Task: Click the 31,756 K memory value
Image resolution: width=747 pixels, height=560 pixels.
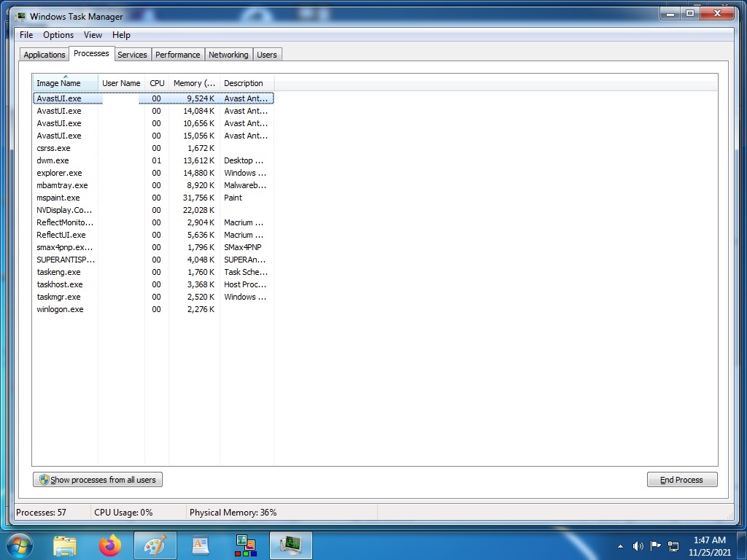Action: tap(198, 198)
